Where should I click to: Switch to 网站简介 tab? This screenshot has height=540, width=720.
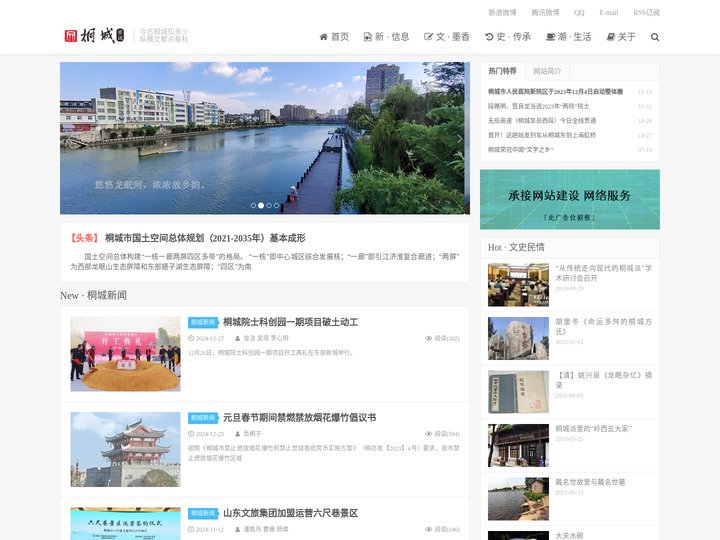[547, 71]
